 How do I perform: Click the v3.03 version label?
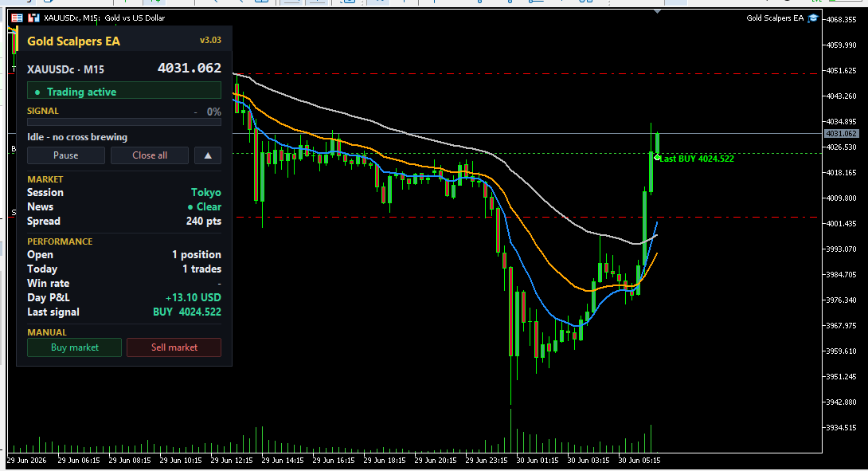[x=210, y=41]
